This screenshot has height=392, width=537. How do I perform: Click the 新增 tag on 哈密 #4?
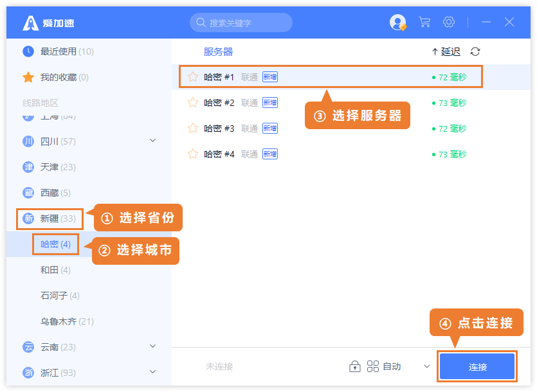point(270,154)
